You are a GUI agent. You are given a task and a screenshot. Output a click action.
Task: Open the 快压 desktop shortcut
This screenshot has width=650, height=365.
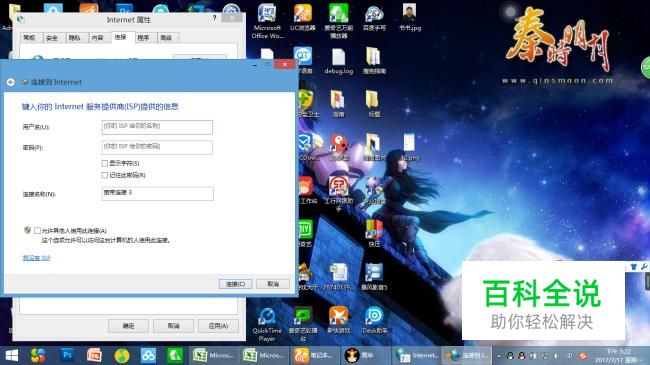coord(374,234)
